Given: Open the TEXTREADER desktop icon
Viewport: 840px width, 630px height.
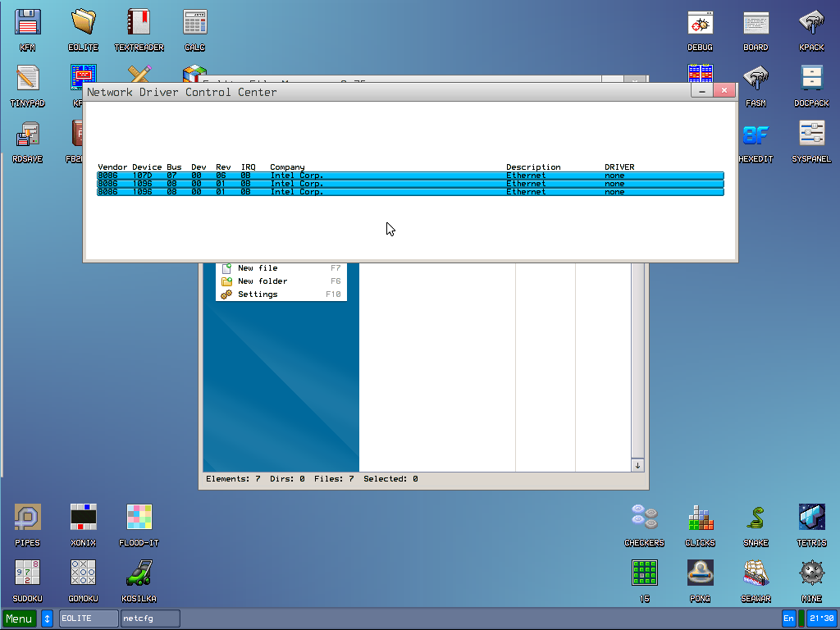Looking at the screenshot, I should (x=139, y=23).
